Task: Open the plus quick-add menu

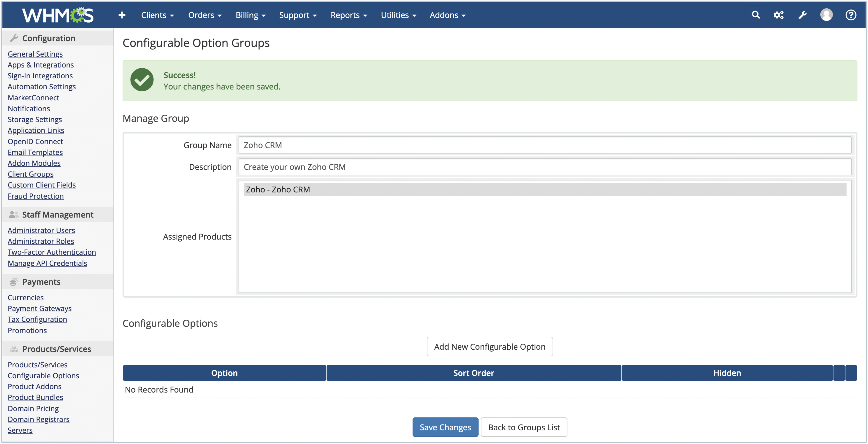Action: [122, 15]
